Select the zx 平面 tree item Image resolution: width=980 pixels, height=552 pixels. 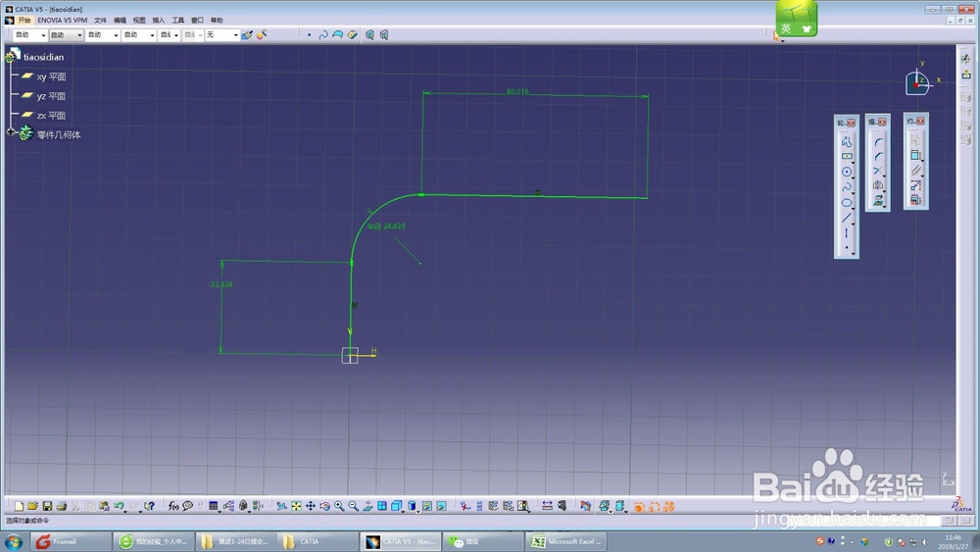pyautogui.click(x=44, y=115)
